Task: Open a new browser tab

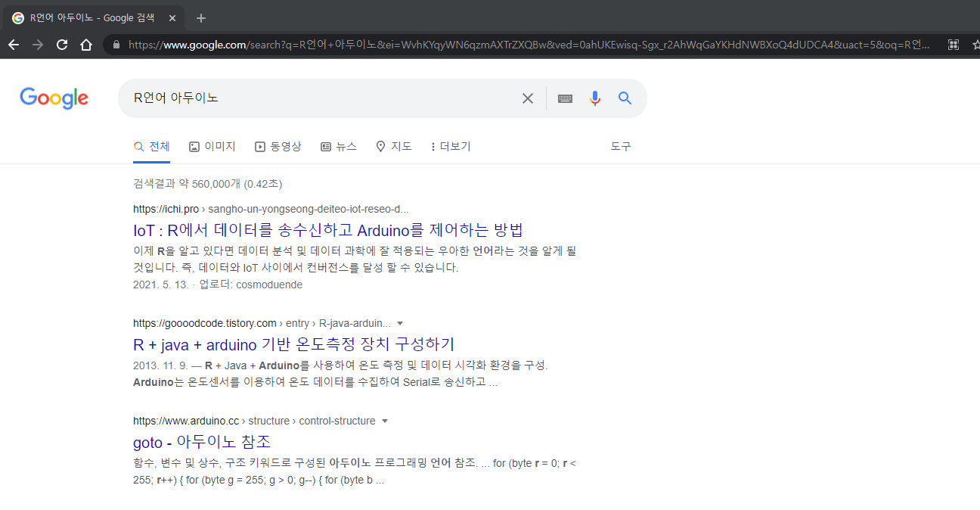Action: click(x=200, y=18)
